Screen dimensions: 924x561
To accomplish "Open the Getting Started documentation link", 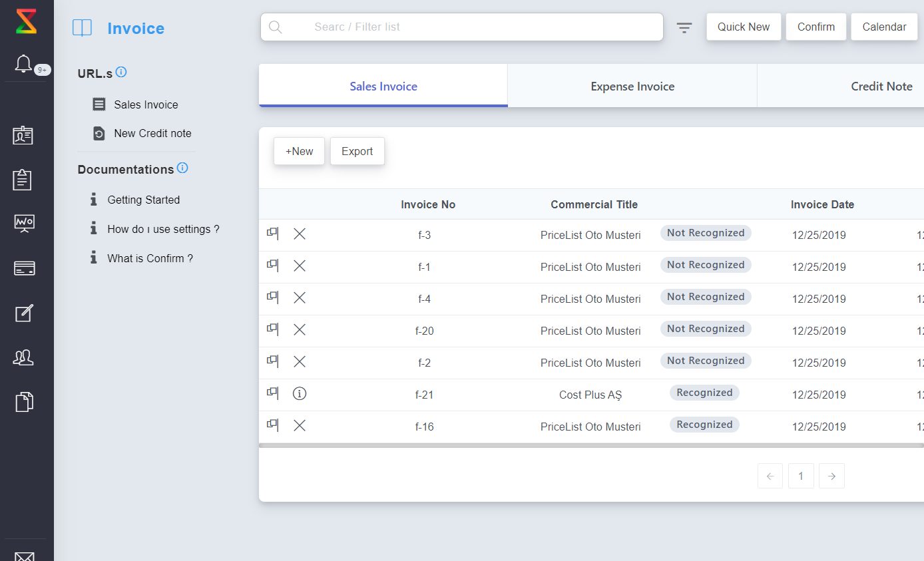I will click(x=143, y=200).
